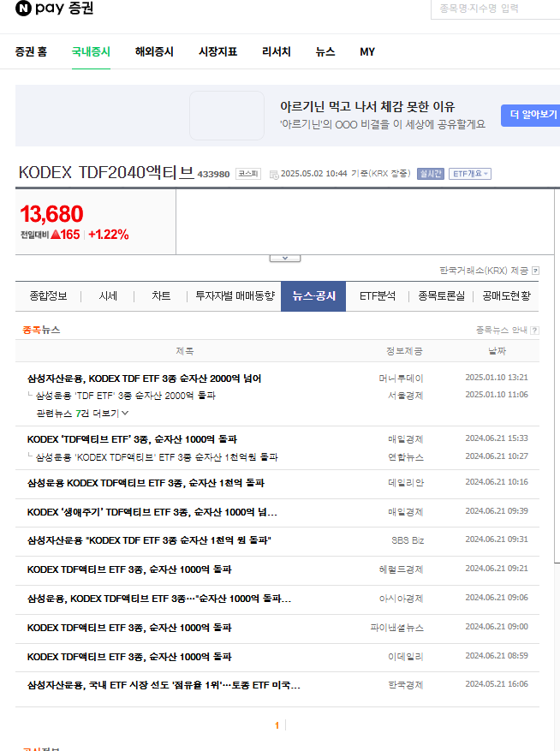Image resolution: width=560 pixels, height=751 pixels.
Task: Switch to the ETF분석 tab
Action: [x=378, y=296]
